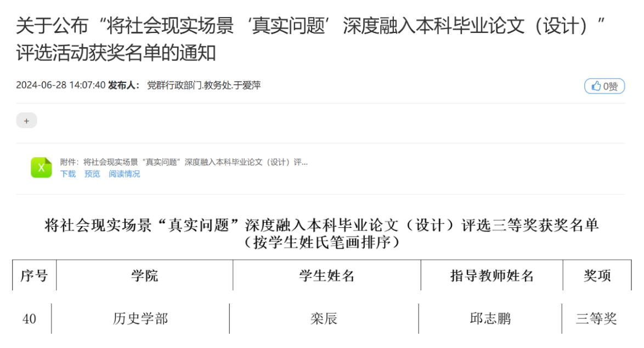Click the thumbs-up like button
The height and width of the screenshot is (348, 644).
604,86
